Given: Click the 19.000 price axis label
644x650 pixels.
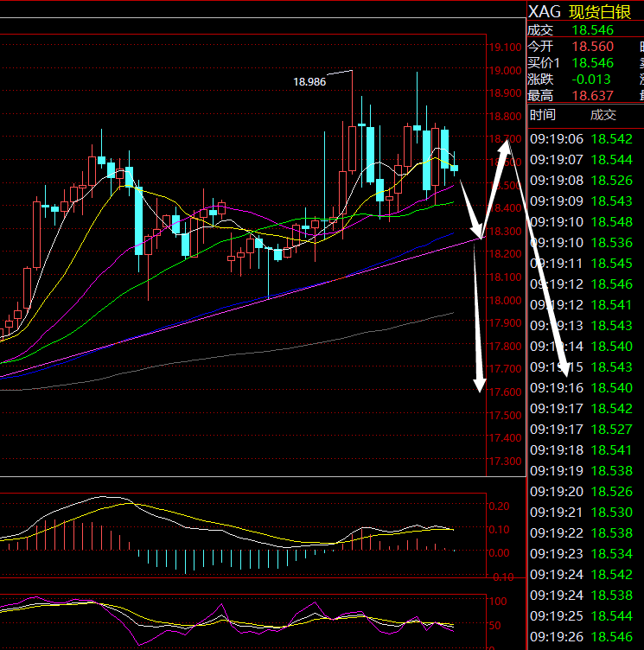Looking at the screenshot, I should click(505, 71).
